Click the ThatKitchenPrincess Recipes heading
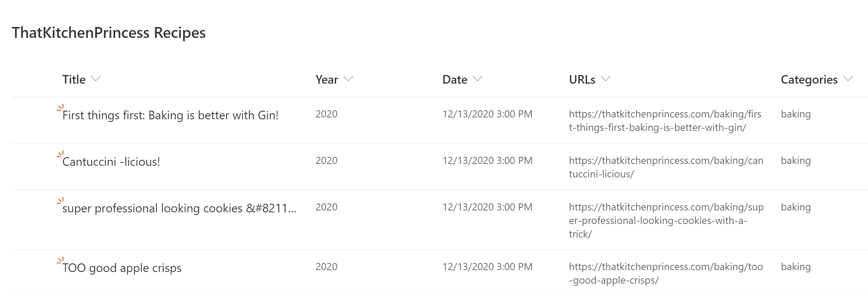The height and width of the screenshot is (296, 868). [108, 33]
